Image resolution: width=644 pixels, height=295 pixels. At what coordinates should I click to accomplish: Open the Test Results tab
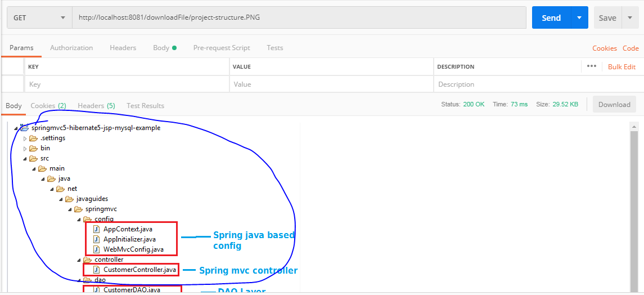[x=146, y=106]
